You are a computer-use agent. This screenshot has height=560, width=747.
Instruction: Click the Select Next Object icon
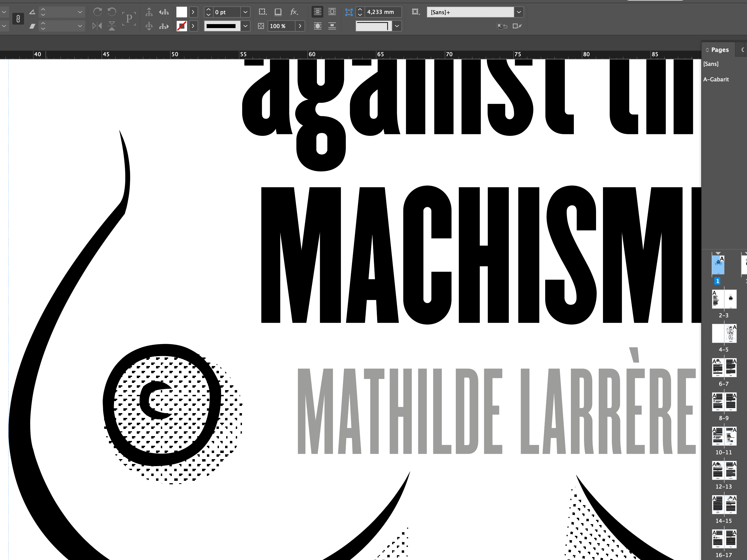[x=164, y=26]
